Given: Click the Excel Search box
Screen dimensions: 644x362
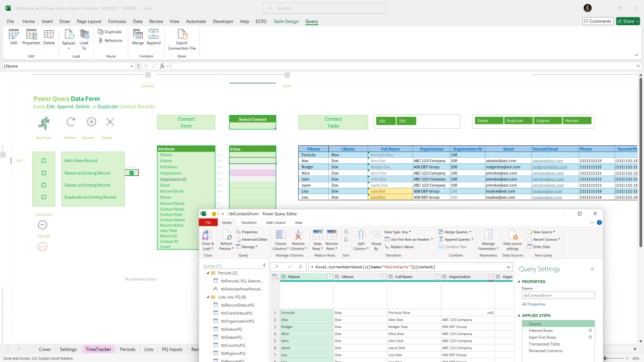Looking at the screenshot, I should click(x=325, y=8).
